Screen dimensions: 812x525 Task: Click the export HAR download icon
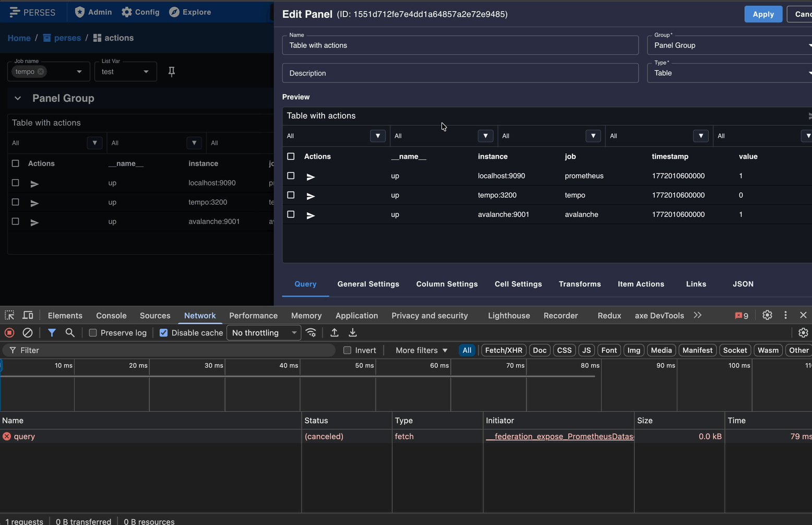pos(353,333)
